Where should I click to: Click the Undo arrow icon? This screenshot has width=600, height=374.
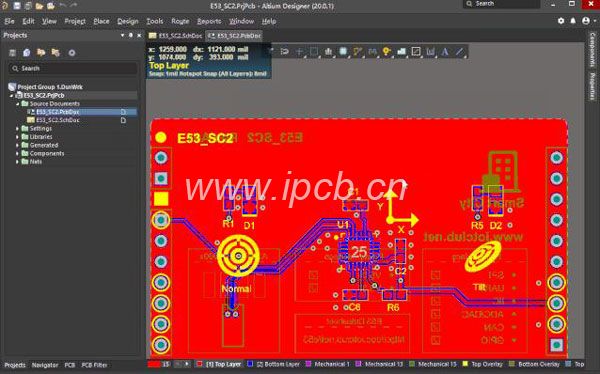[x=62, y=5]
